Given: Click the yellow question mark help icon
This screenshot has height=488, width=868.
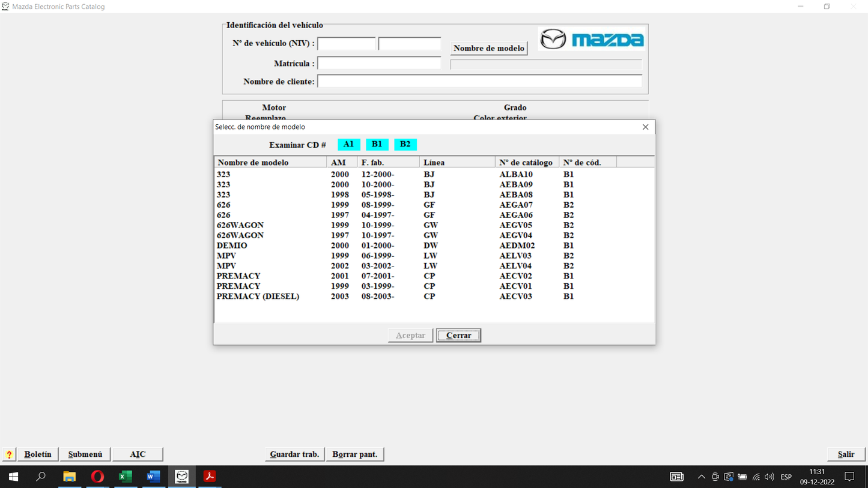Looking at the screenshot, I should 9,454.
